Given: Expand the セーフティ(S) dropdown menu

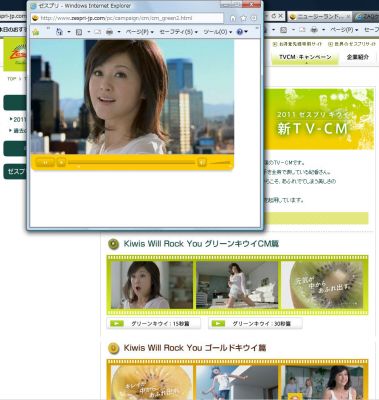Looking at the screenshot, I should (x=179, y=32).
